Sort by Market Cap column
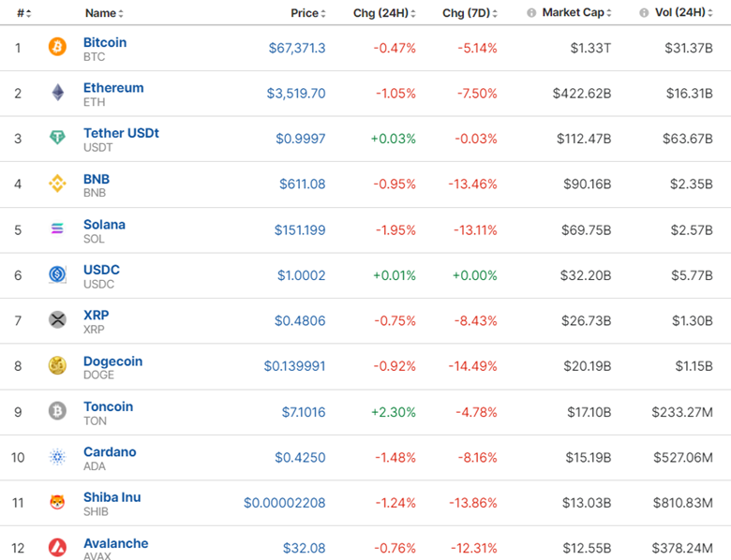 pyautogui.click(x=576, y=12)
